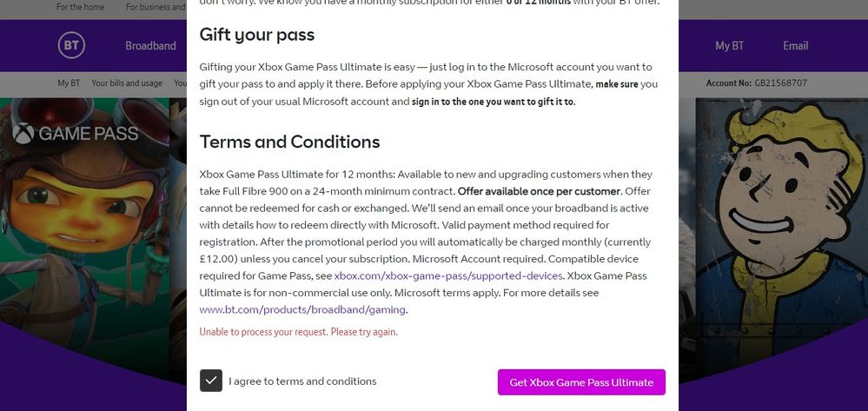Open the Broadband menu in the main navigation
868x411 pixels.
150,46
